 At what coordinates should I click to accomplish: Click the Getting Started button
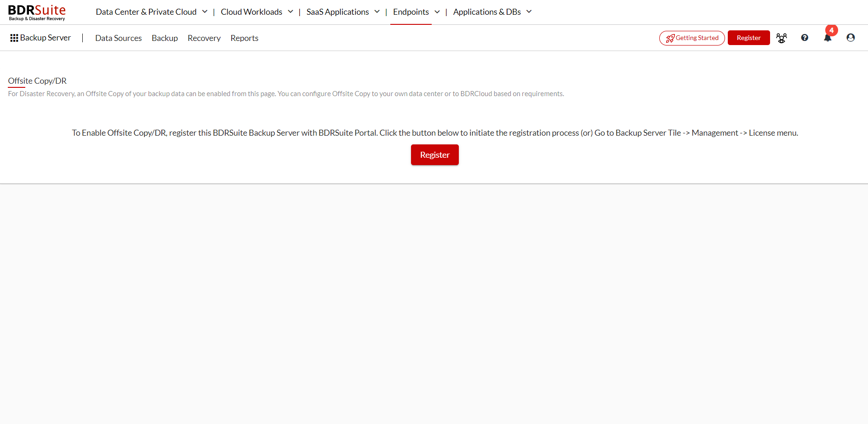(x=692, y=38)
